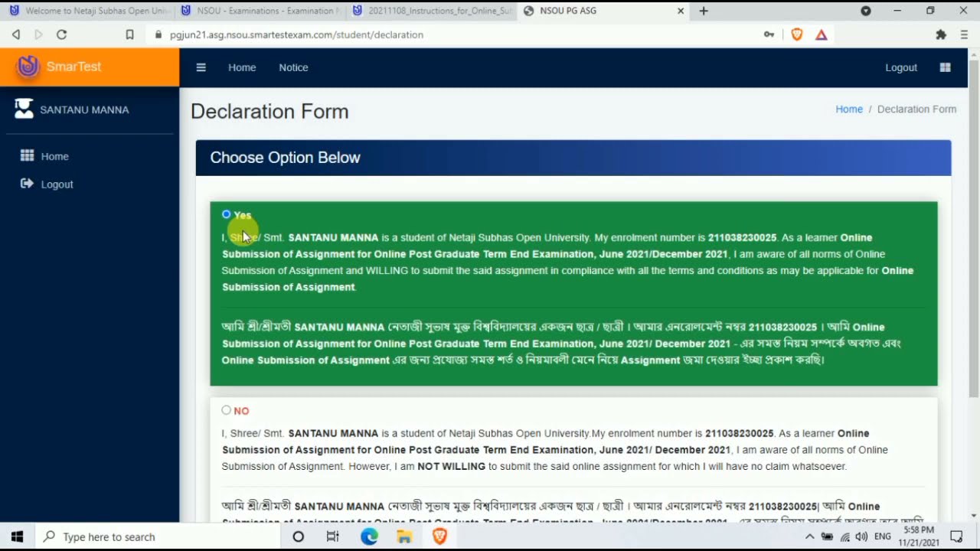Screen dimensions: 980x551
Task: Launch Microsoft Edge from the taskbar
Action: click(x=369, y=536)
